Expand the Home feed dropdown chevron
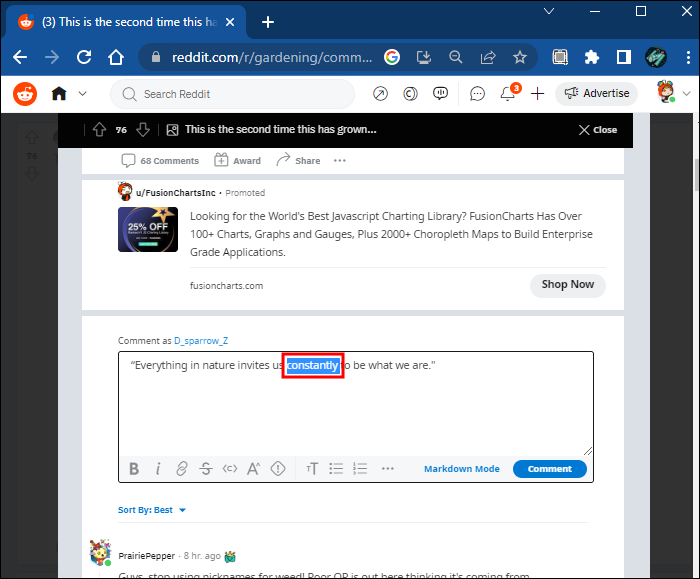Image resolution: width=700 pixels, height=579 pixels. pyautogui.click(x=83, y=94)
